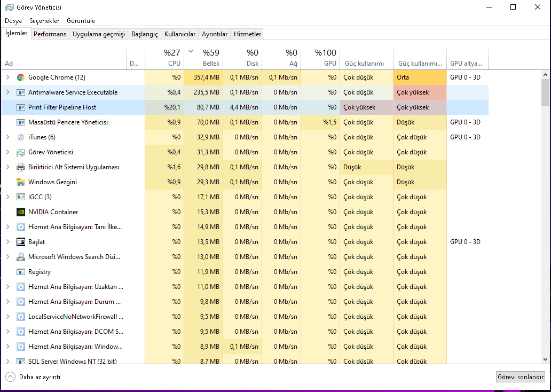Select the SQL Server Windows NT (32 bit) row
Screen dimensions: 551x392
coord(245,360)
